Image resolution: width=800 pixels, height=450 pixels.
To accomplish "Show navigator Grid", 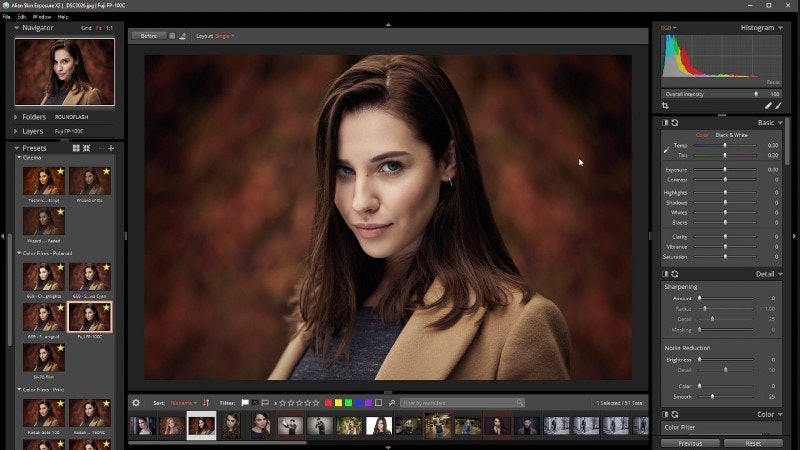I will click(86, 28).
